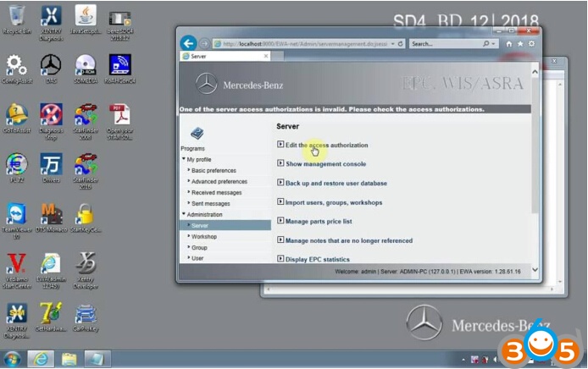Screen dimensions: 588x369
Task: Open Drivers desktop shortcut
Action: (x=51, y=168)
